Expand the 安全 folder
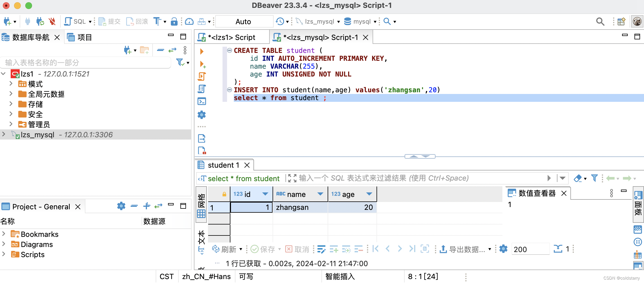The height and width of the screenshot is (283, 644). (x=11, y=114)
